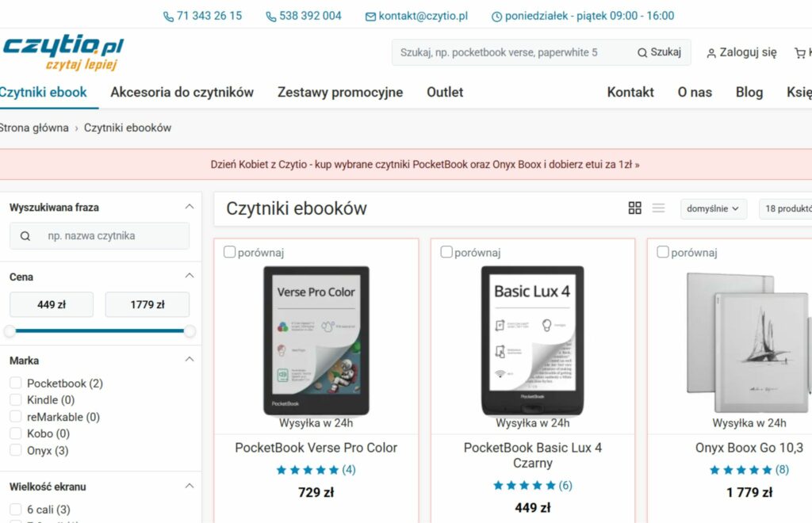Screen dimensions: 812x523
Task: Click the shopping cart icon
Action: point(799,53)
